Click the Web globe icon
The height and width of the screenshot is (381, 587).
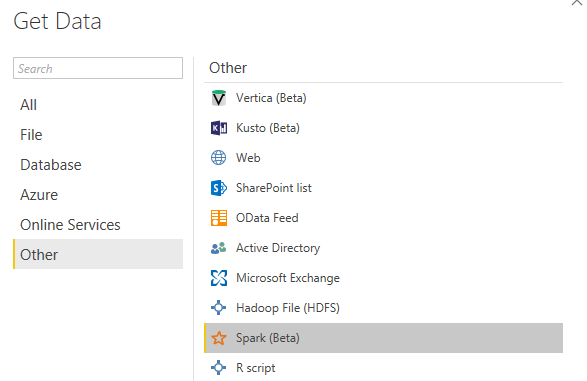pyautogui.click(x=219, y=158)
